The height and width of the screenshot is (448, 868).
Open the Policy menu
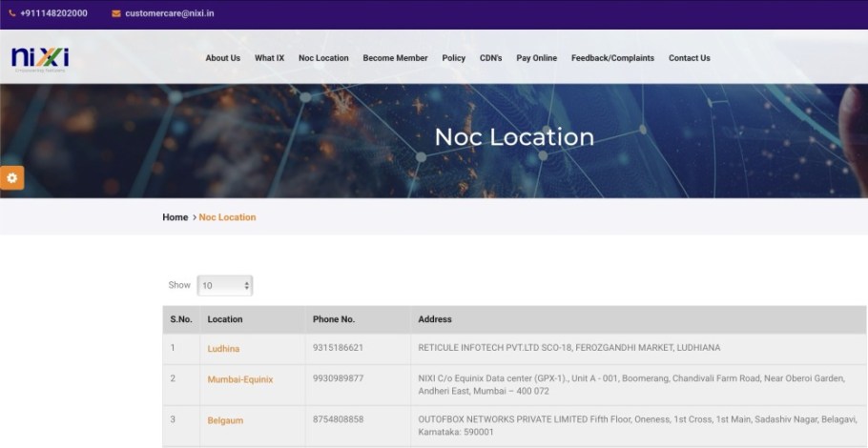(x=453, y=58)
